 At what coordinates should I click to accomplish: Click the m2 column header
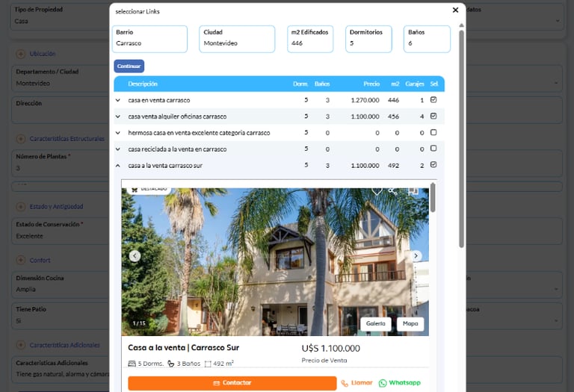395,84
